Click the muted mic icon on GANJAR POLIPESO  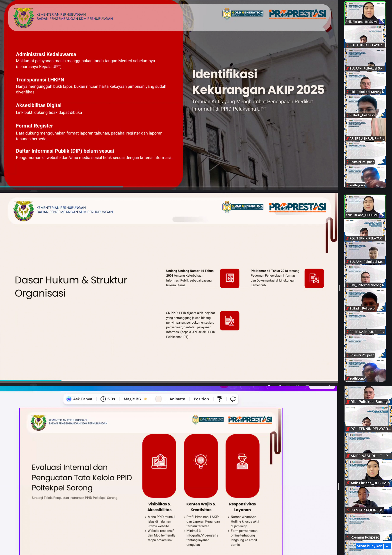pos(348,510)
